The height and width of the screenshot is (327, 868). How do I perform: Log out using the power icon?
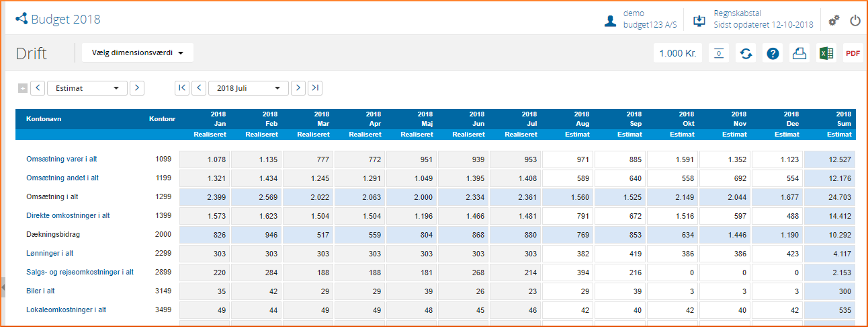click(x=855, y=20)
